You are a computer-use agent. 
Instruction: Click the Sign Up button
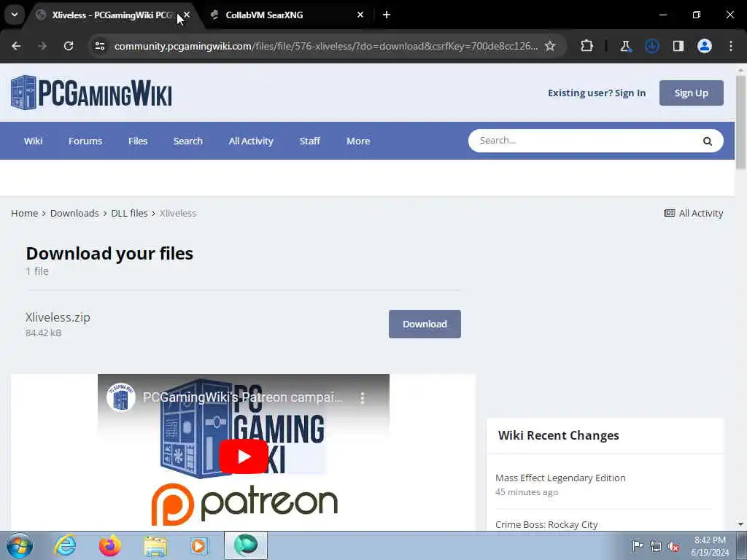click(692, 93)
